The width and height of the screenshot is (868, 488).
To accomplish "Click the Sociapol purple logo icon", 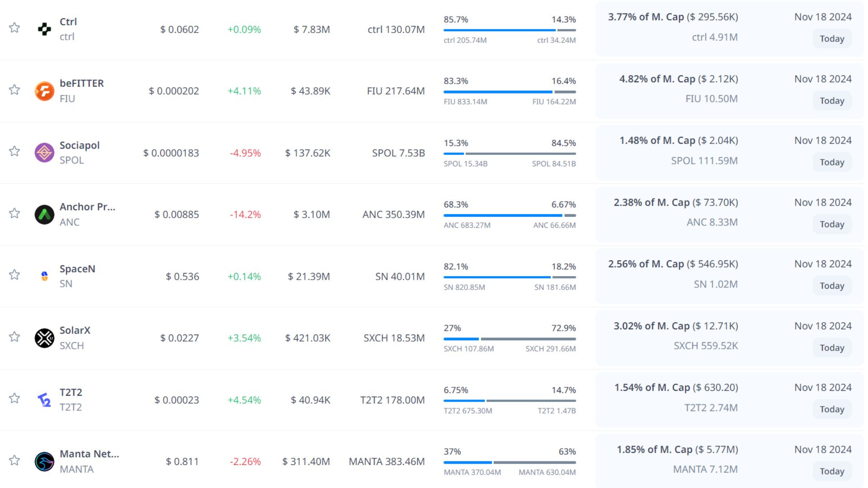I will 44,153.
